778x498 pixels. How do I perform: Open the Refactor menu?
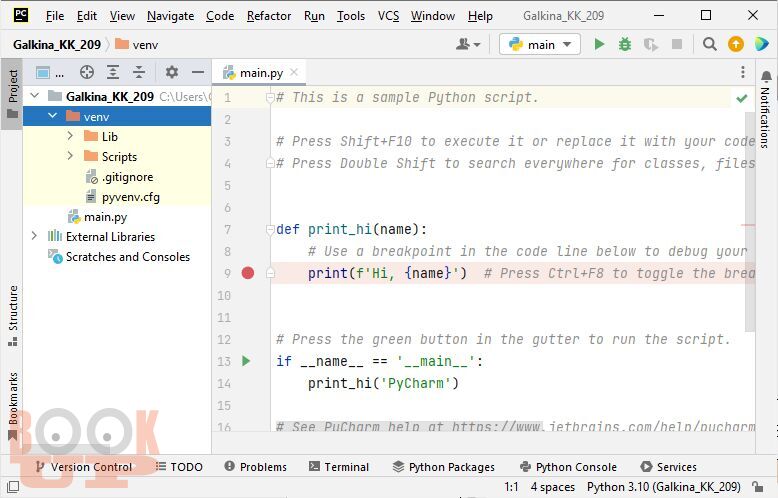tap(268, 16)
